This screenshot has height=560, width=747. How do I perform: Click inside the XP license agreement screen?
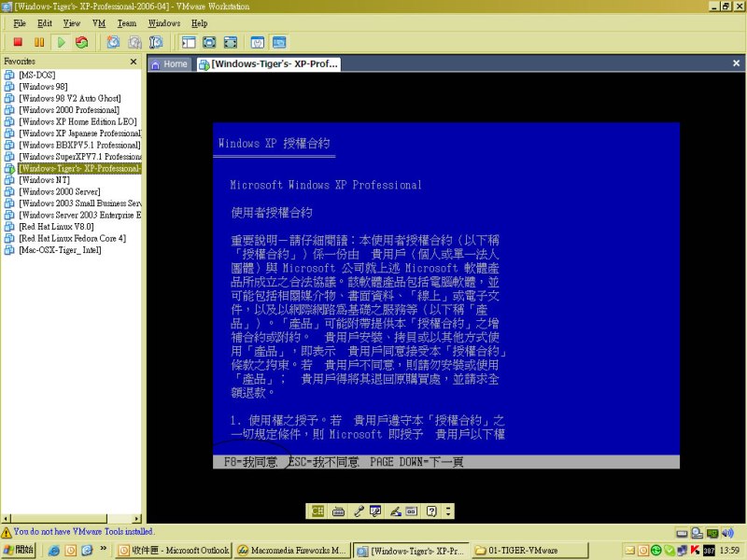tap(446, 295)
